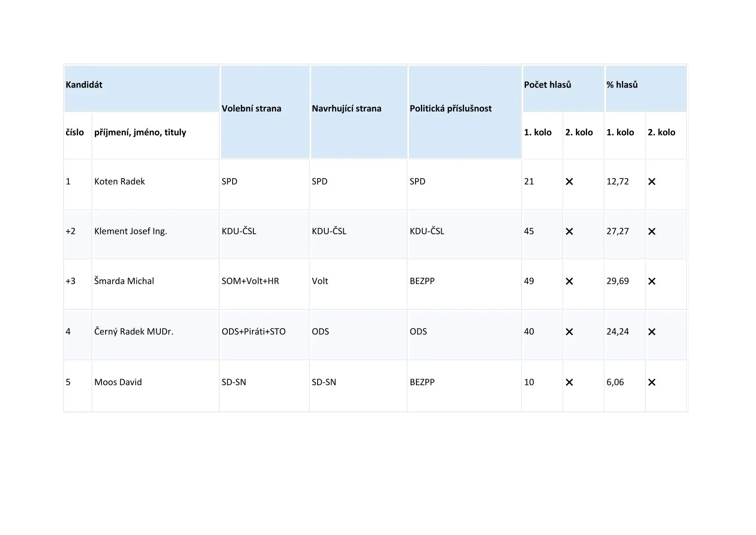The height and width of the screenshot is (535, 756).
Task: Click BEZPP affiliation in Moos David row
Action: coord(422,382)
